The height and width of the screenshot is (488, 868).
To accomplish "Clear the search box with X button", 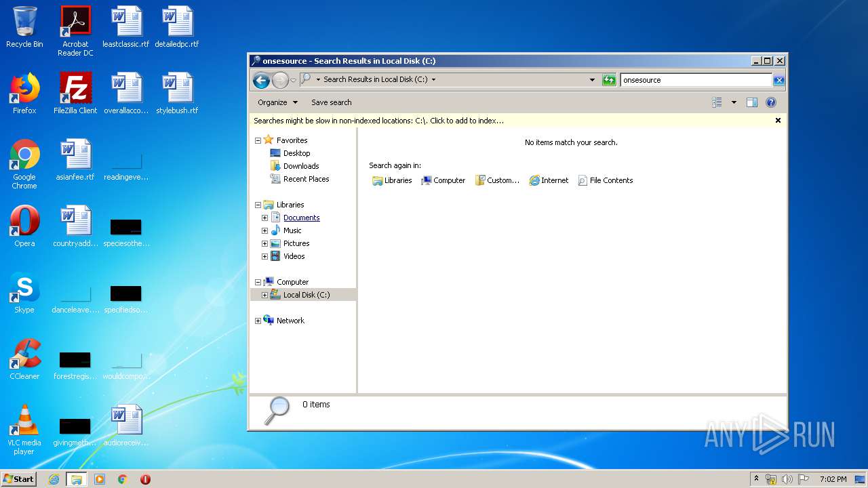I will pyautogui.click(x=778, y=80).
